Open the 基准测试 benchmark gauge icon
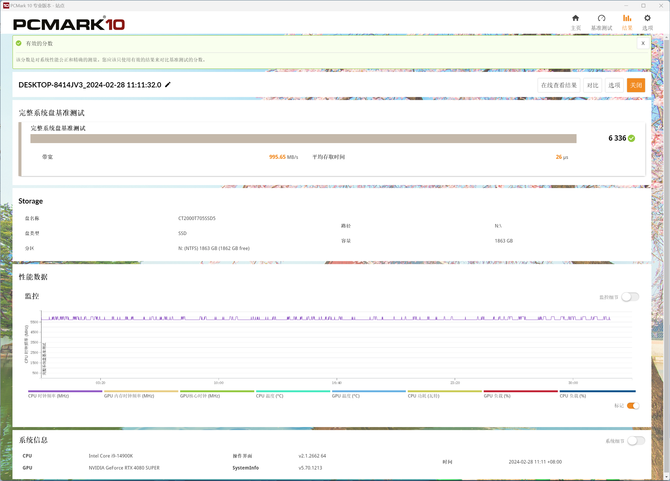This screenshot has height=481, width=670. 601,18
